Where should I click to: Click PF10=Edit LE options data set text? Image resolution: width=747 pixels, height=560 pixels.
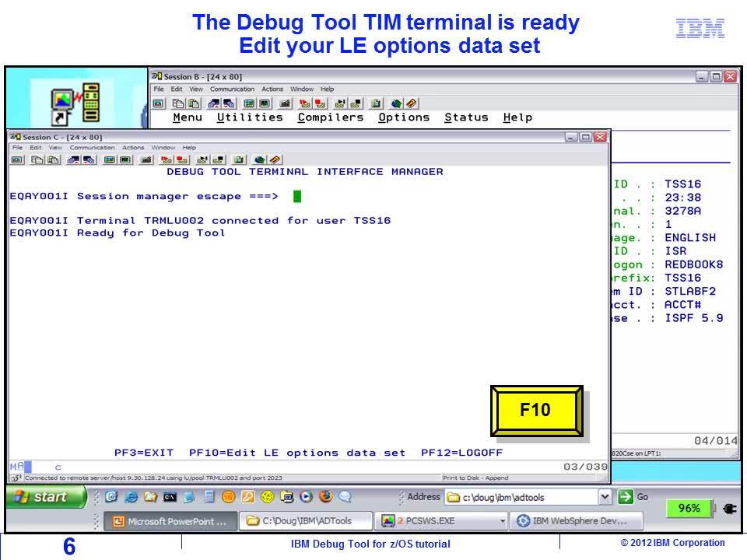(x=297, y=453)
